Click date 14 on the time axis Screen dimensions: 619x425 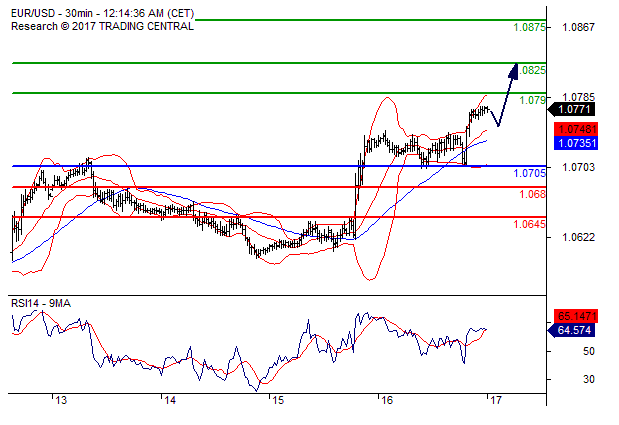click(170, 400)
